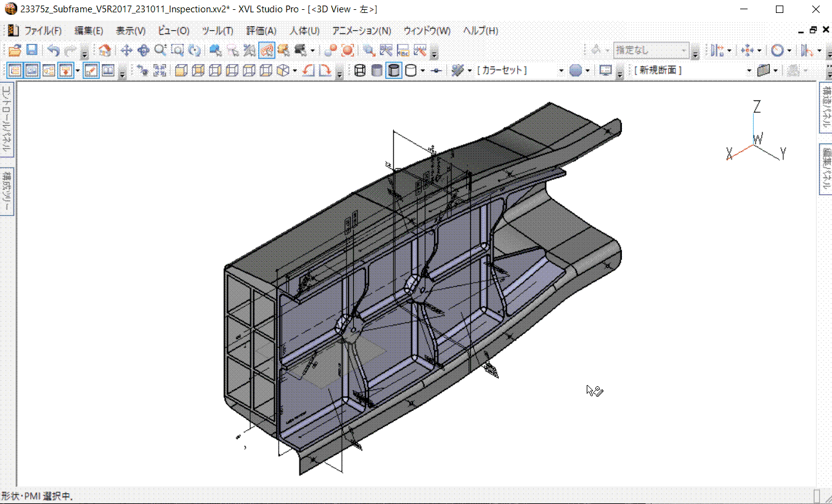Toggle the highlighted PMI selection mode icon
This screenshot has width=832, height=504.
pyautogui.click(x=267, y=51)
